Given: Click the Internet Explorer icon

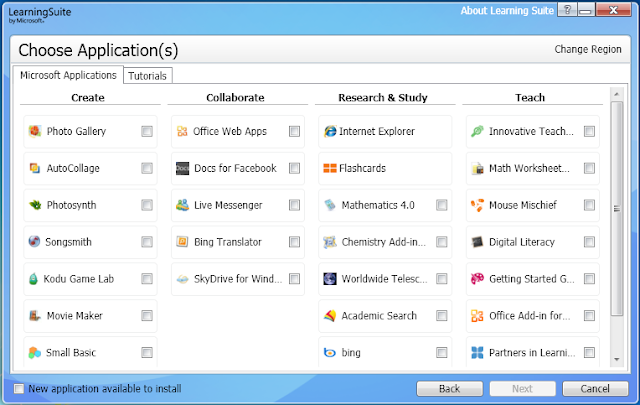Looking at the screenshot, I should pyautogui.click(x=329, y=131).
